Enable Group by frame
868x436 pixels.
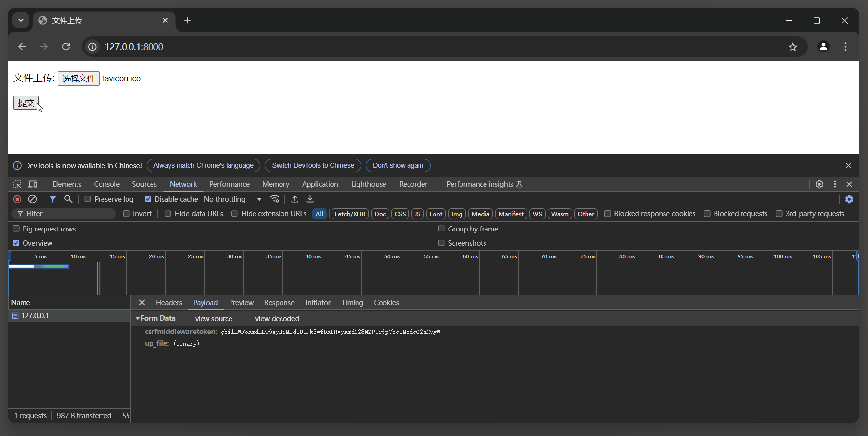pos(441,229)
